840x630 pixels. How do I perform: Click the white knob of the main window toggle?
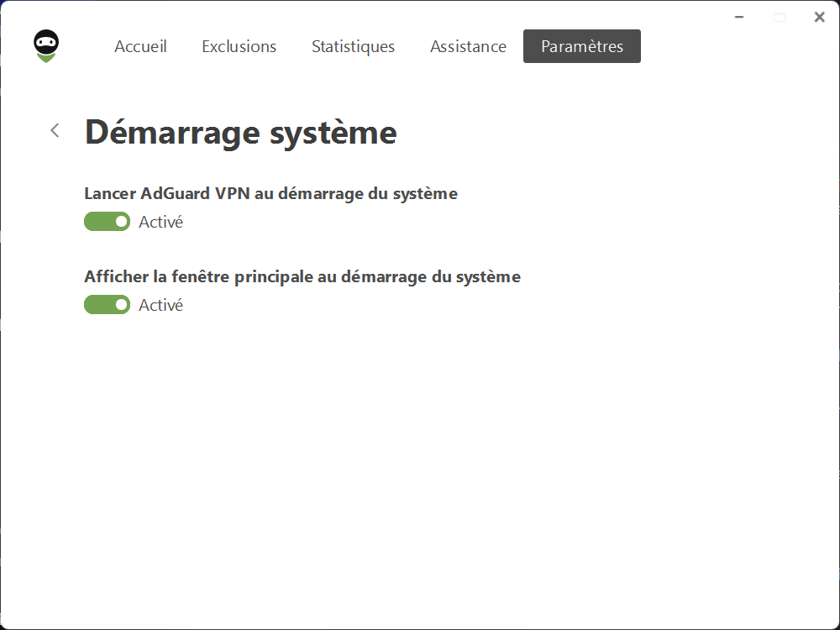click(x=121, y=305)
